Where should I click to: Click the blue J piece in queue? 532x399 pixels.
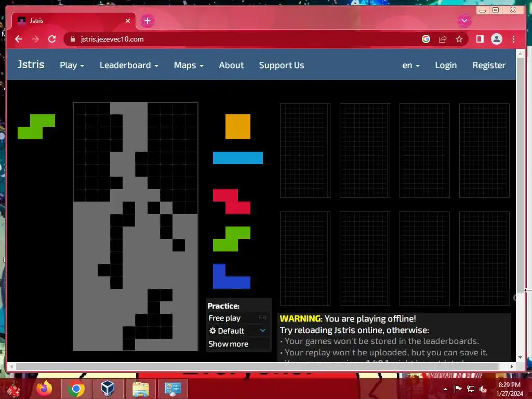pos(232,276)
